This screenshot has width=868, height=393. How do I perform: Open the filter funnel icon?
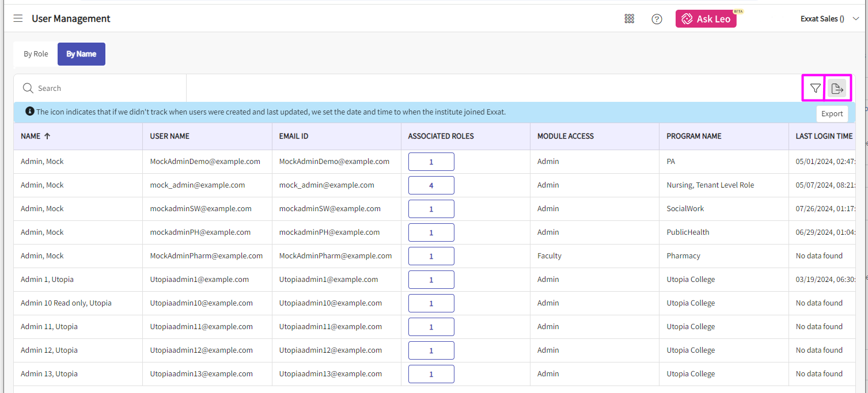coord(815,89)
